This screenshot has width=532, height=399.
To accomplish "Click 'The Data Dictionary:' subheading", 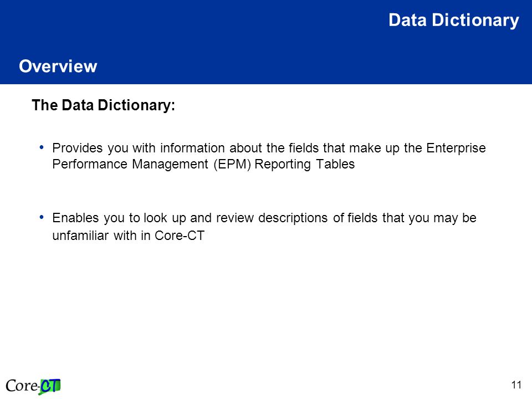I will point(103,105).
